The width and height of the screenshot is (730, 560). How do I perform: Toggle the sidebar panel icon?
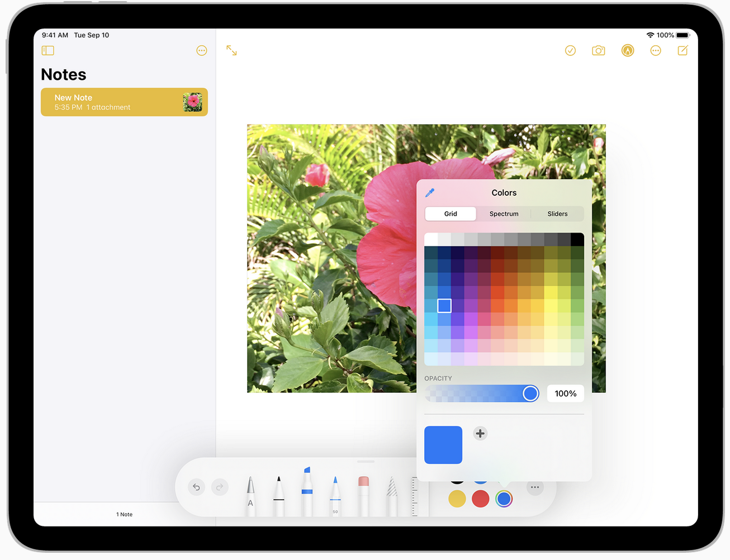[48, 51]
